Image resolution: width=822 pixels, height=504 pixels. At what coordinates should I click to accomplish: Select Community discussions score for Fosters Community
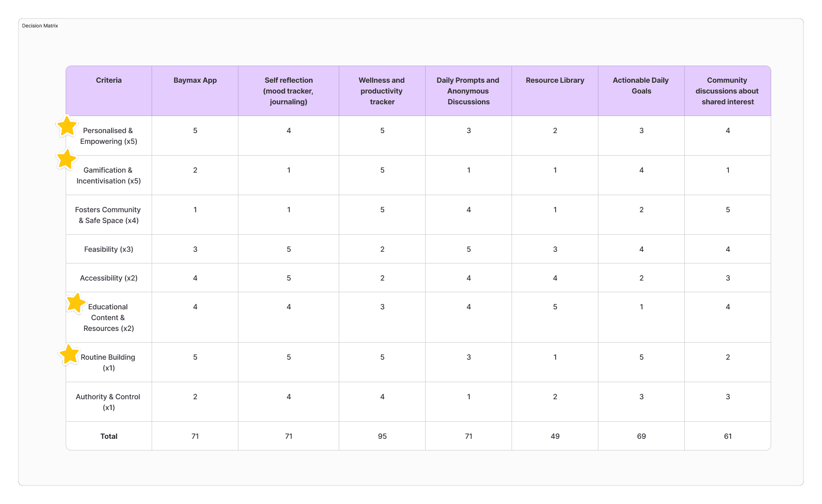728,215
